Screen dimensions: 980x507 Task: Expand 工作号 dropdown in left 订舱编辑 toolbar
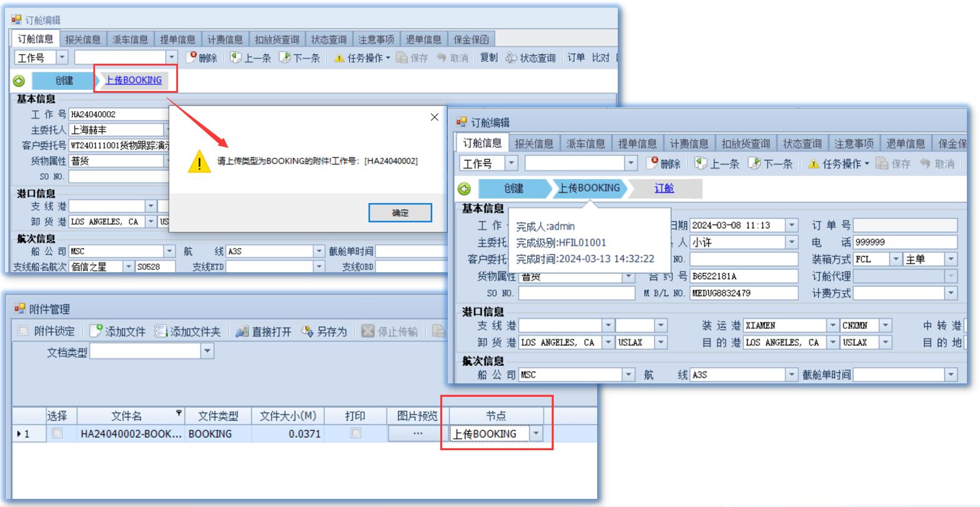(62, 57)
